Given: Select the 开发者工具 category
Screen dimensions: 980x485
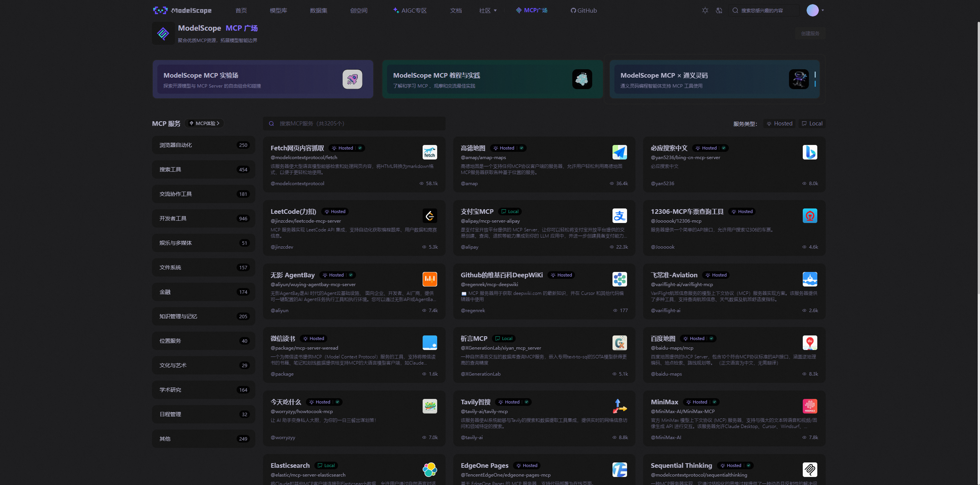Looking at the screenshot, I should tap(204, 218).
